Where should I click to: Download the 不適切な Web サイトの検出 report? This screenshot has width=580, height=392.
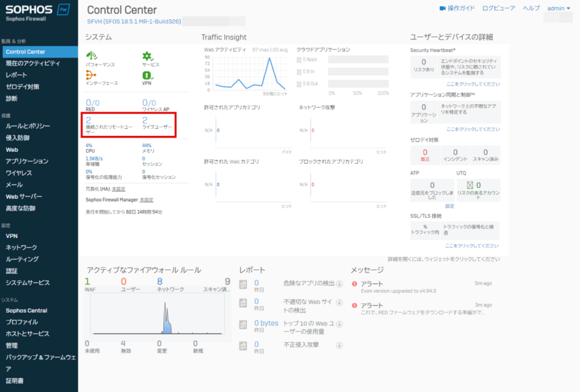[x=339, y=302]
